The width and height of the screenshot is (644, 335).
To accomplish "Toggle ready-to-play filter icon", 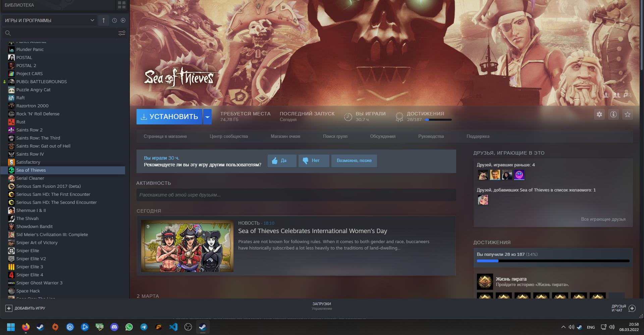I will click(123, 20).
